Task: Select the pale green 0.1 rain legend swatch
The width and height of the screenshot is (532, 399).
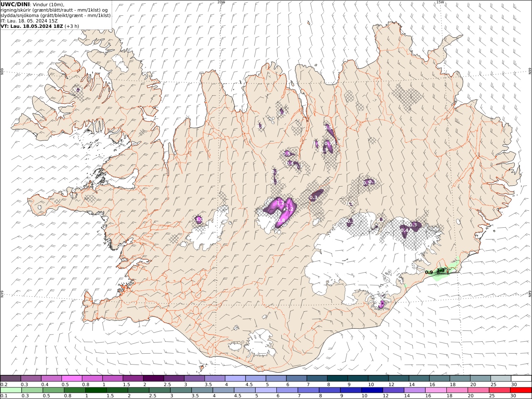Action: (11, 390)
